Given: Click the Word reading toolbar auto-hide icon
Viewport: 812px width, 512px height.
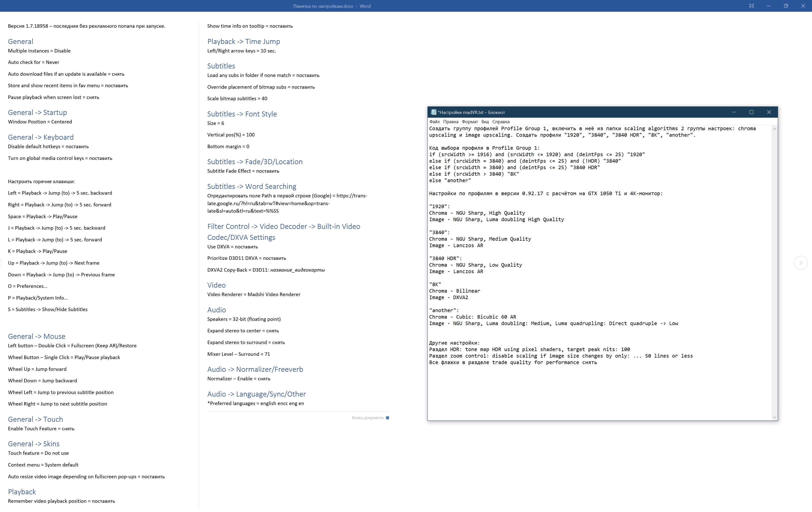Looking at the screenshot, I should pyautogui.click(x=751, y=6).
